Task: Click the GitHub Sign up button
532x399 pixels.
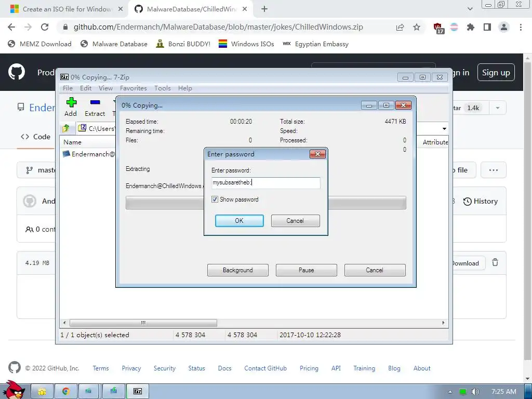Action: coord(496,72)
